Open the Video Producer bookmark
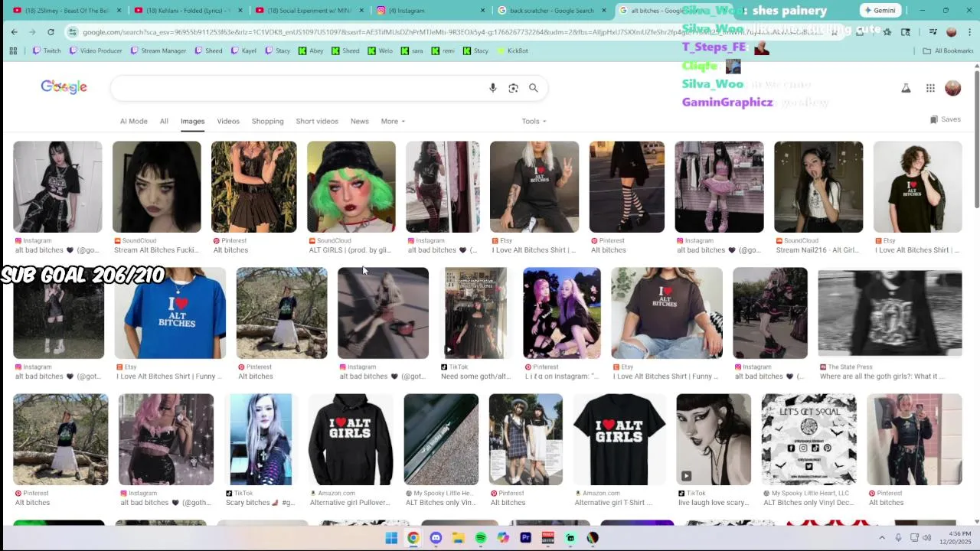The width and height of the screenshot is (980, 551). pyautogui.click(x=96, y=51)
